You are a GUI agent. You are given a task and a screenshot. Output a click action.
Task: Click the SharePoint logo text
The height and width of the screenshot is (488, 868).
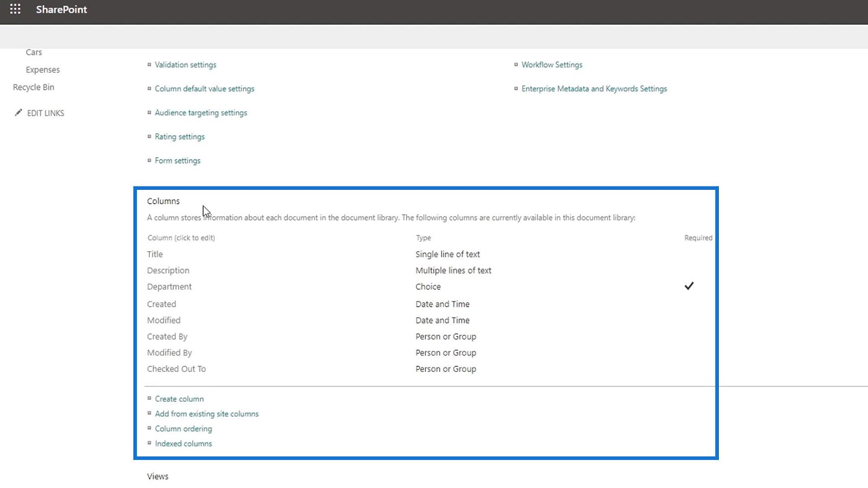click(x=61, y=9)
